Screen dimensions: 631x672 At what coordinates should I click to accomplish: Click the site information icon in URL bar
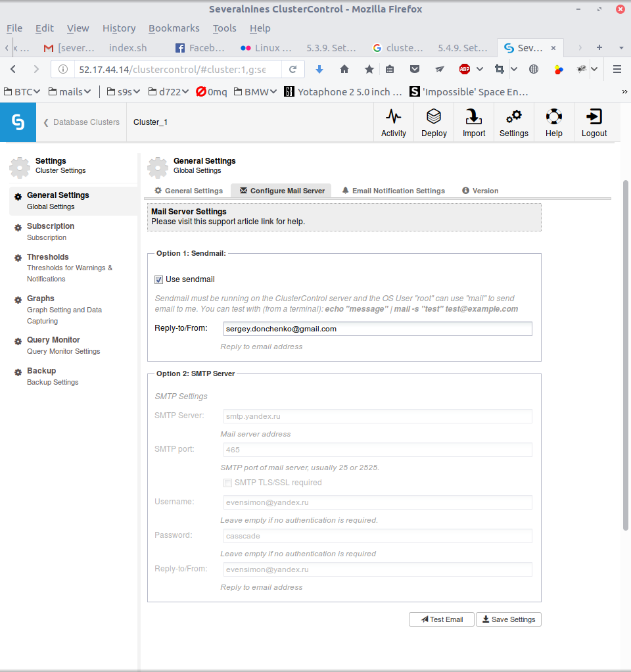[x=63, y=70]
